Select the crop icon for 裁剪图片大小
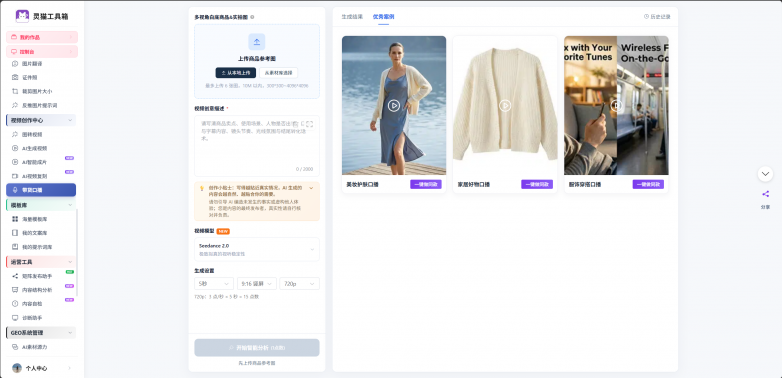 coord(15,91)
